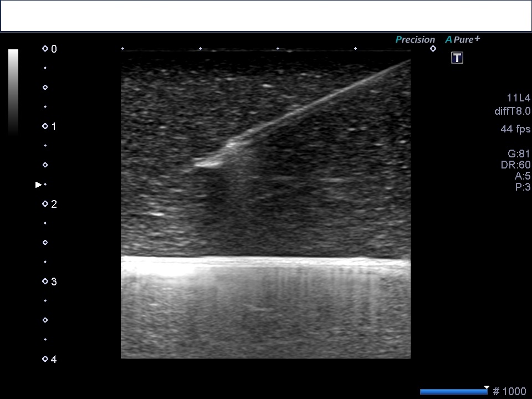
Task: Click the G:81 gain value
Action: (x=519, y=154)
